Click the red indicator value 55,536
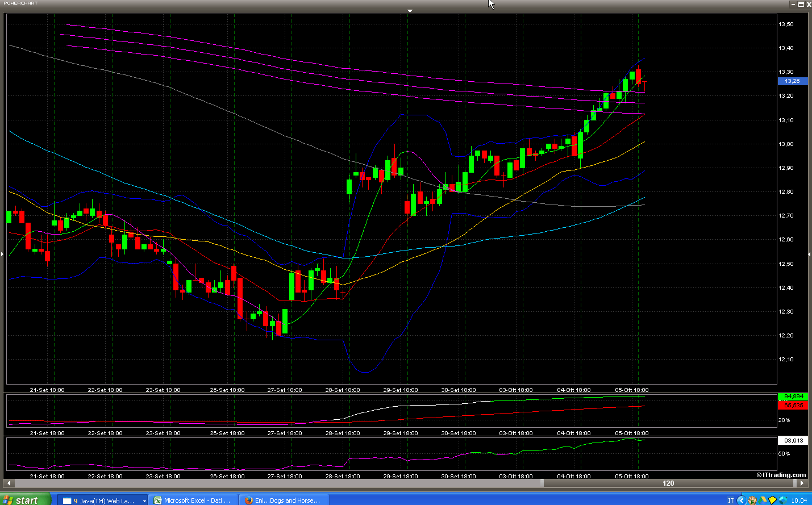812x505 pixels. (x=793, y=405)
